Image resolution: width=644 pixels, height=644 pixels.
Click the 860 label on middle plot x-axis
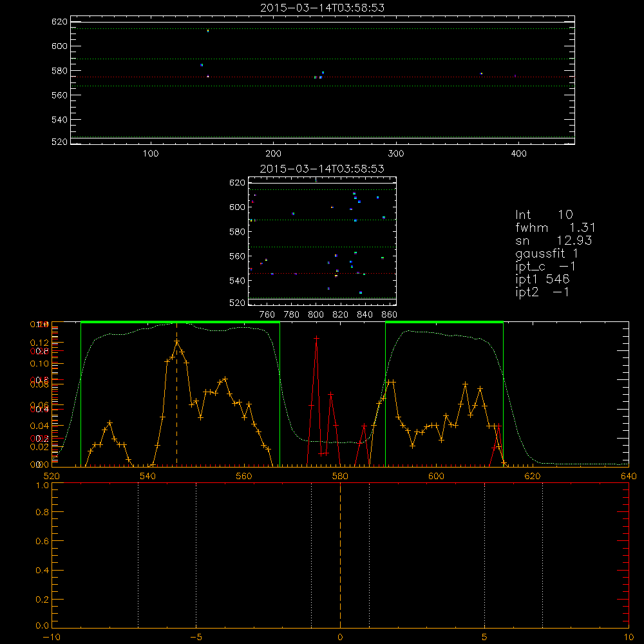[390, 315]
